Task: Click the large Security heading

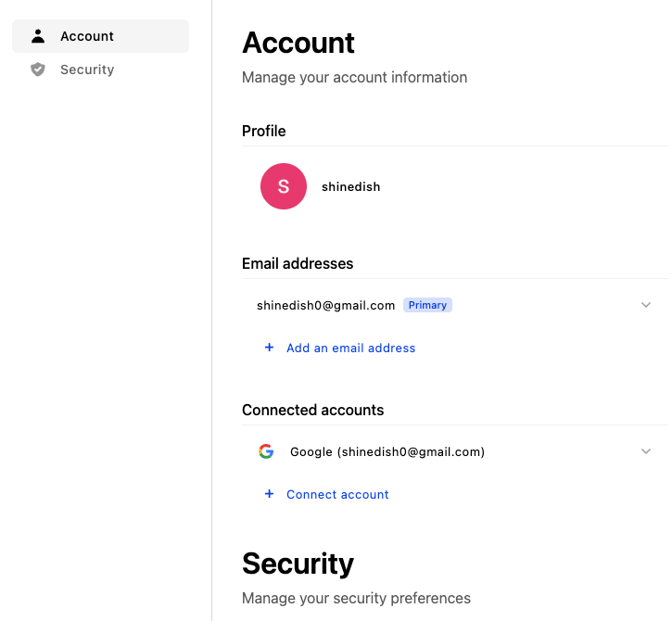Action: click(x=298, y=564)
